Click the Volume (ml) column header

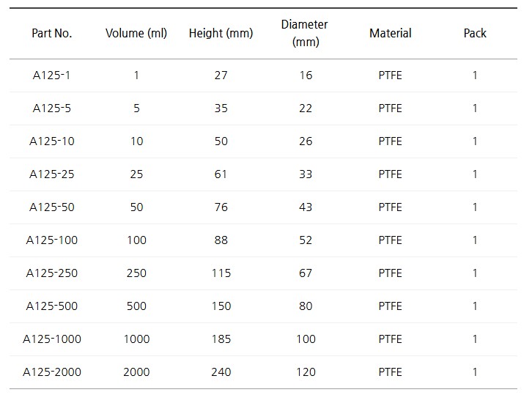tap(136, 33)
